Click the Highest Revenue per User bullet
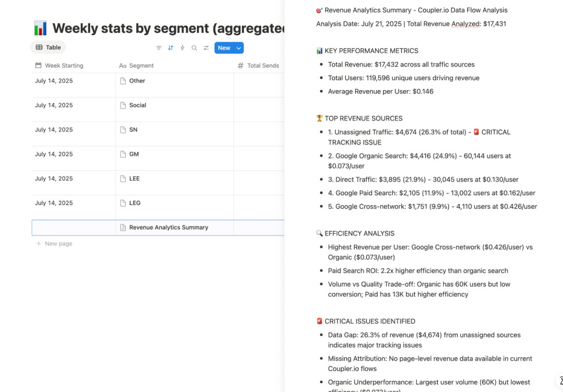Viewport: 563px width, 392px height. (430, 252)
